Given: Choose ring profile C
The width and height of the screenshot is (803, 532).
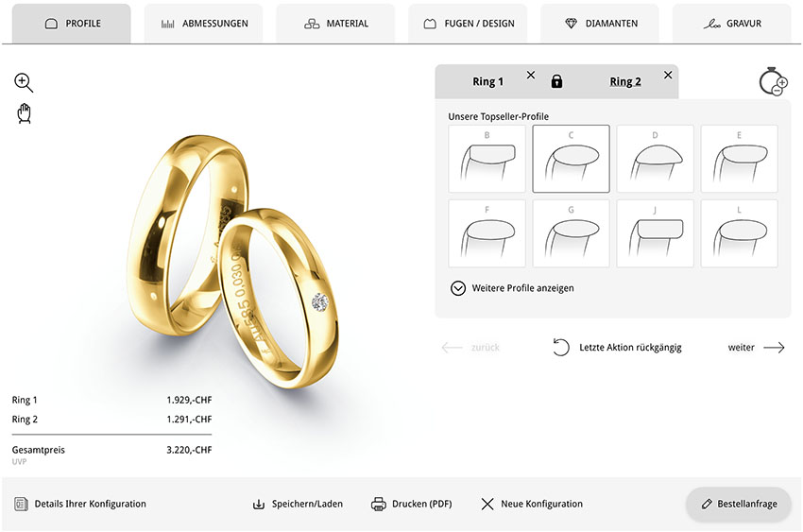Looking at the screenshot, I should click(571, 159).
